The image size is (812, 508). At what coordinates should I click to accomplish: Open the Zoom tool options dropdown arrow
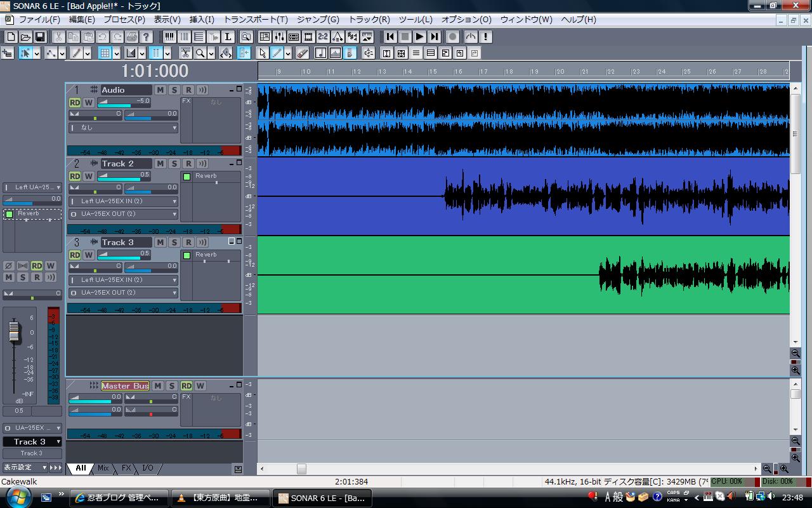pyautogui.click(x=211, y=53)
